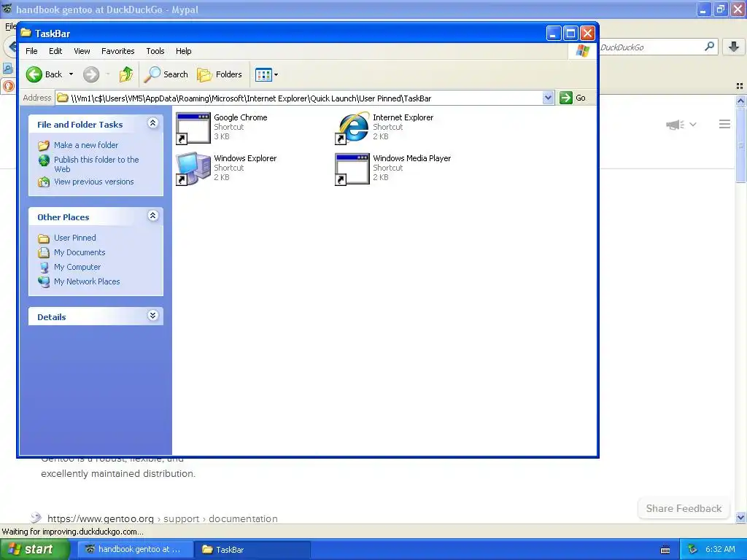Click the Forward arrow toolbar icon
The width and height of the screenshot is (747, 560).
click(91, 74)
